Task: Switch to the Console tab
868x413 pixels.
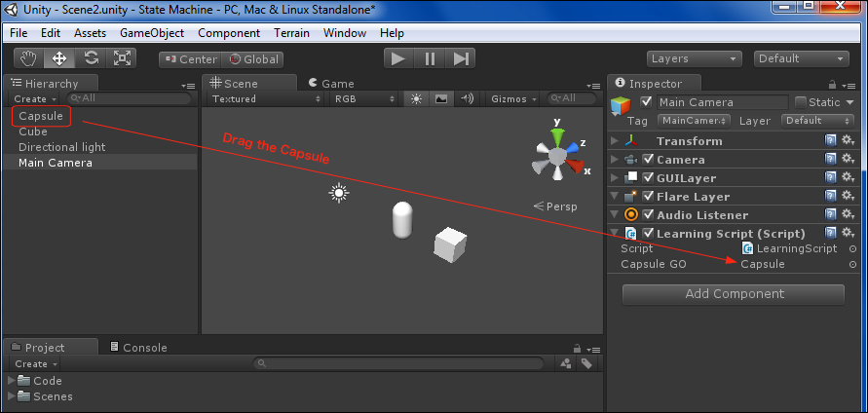Action: [x=137, y=348]
